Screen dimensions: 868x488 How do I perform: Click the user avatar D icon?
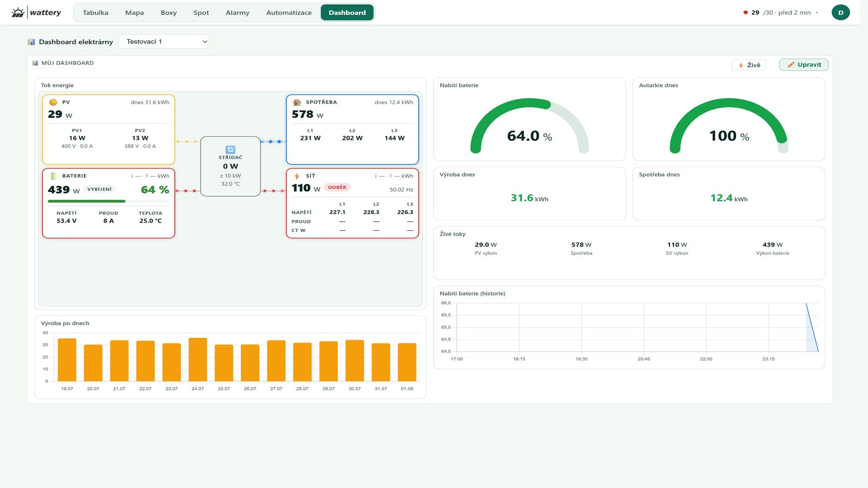pyautogui.click(x=840, y=12)
